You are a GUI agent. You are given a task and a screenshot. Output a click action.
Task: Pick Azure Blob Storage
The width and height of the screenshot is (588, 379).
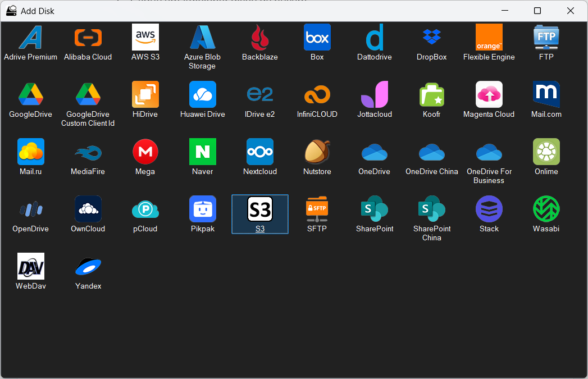(202, 38)
